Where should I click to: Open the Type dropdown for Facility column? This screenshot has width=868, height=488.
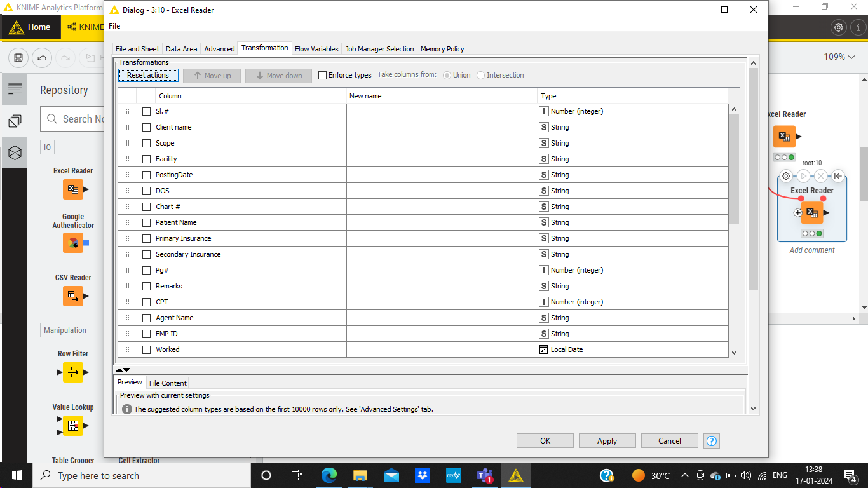tap(633, 159)
